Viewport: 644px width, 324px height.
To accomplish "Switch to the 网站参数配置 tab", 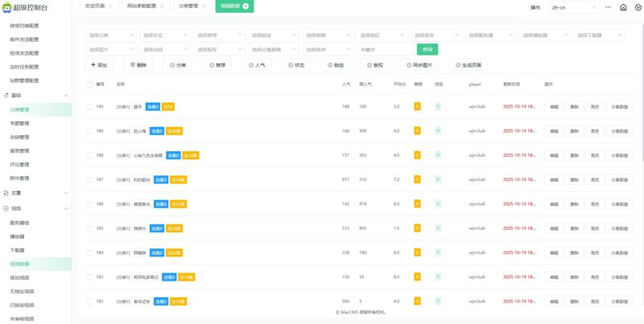I will coord(143,6).
